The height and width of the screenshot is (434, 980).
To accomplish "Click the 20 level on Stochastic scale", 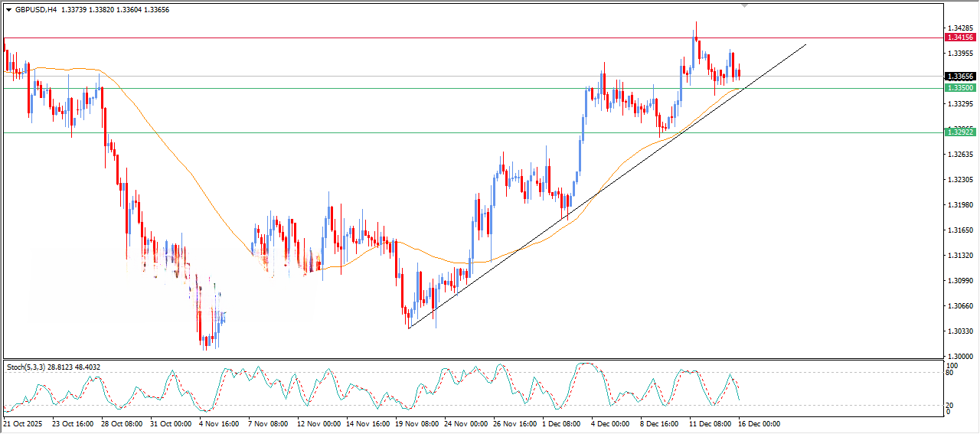I will (950, 405).
